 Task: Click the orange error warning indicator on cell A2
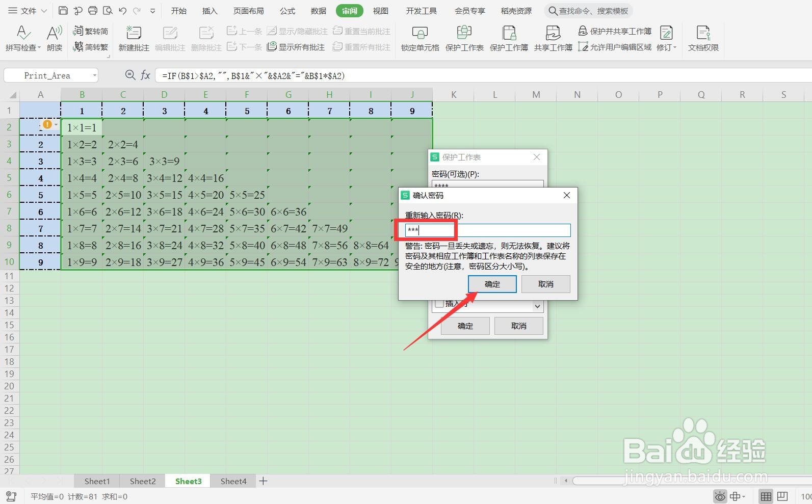pyautogui.click(x=47, y=124)
